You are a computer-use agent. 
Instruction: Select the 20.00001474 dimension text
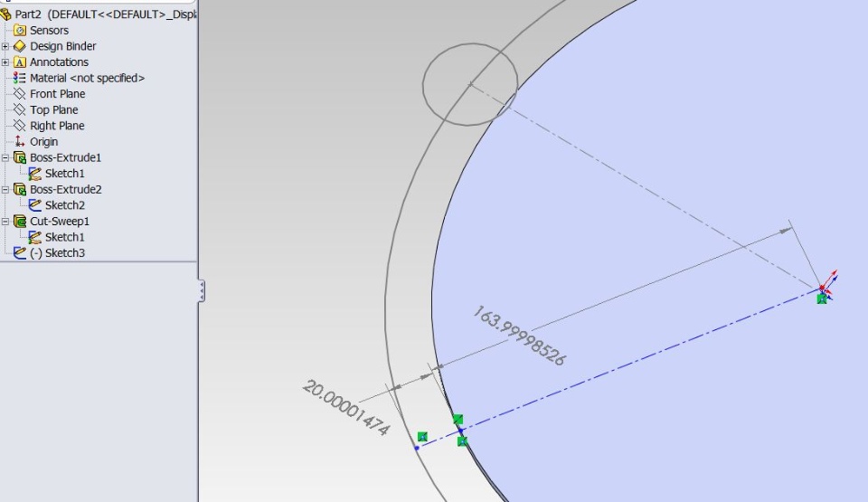coord(346,408)
